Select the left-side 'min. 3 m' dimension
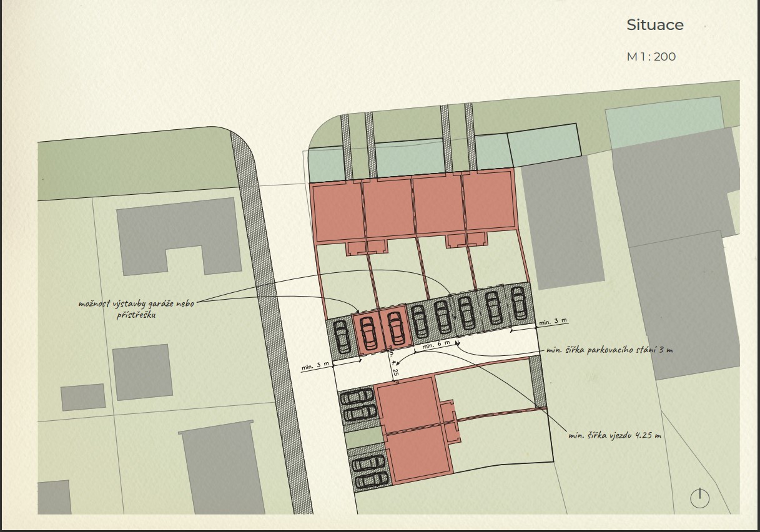 (x=315, y=367)
